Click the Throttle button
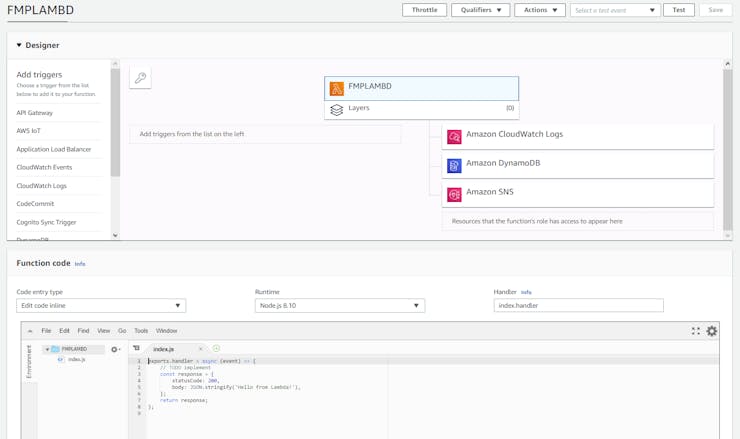 [424, 10]
